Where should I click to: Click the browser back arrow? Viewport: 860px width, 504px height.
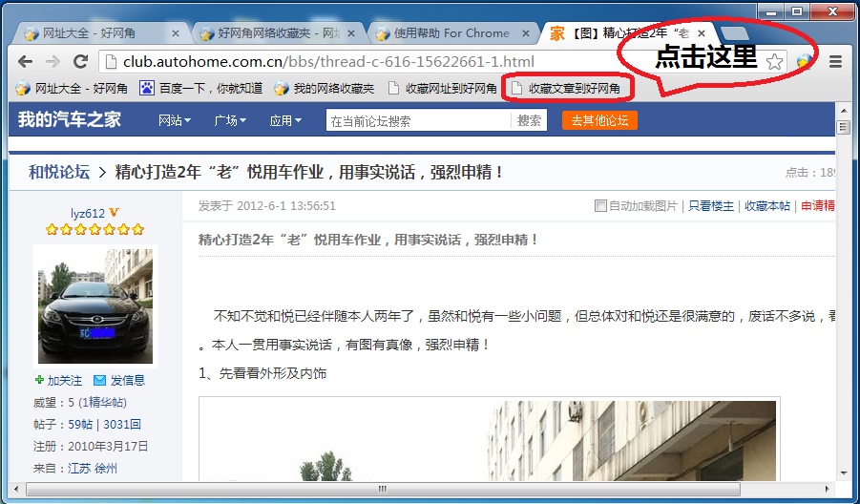pyautogui.click(x=26, y=61)
